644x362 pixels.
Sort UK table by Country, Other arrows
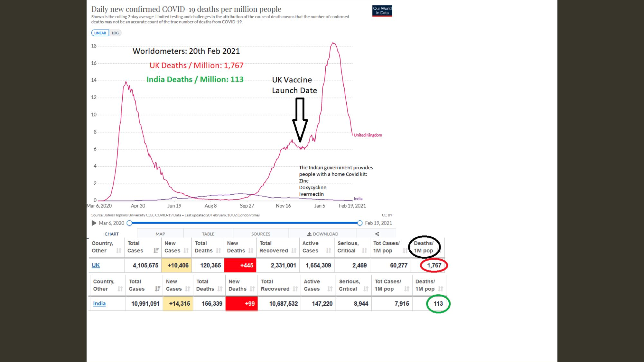(119, 251)
